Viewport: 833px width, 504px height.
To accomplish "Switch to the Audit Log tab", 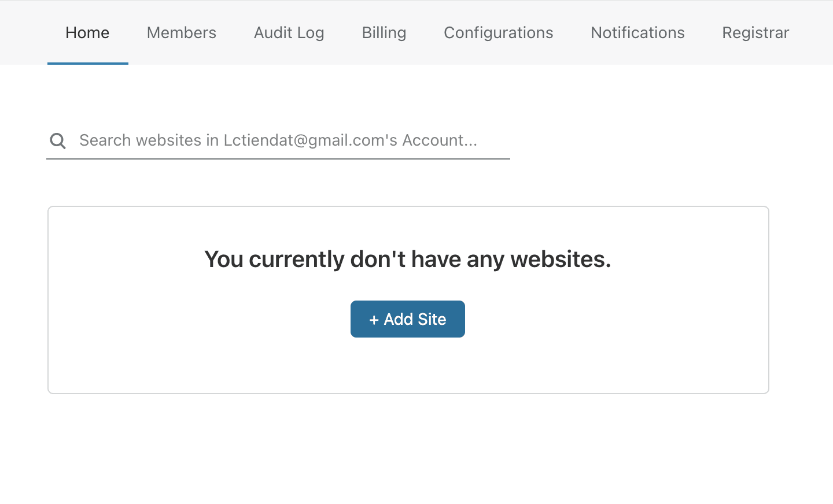I will point(289,33).
